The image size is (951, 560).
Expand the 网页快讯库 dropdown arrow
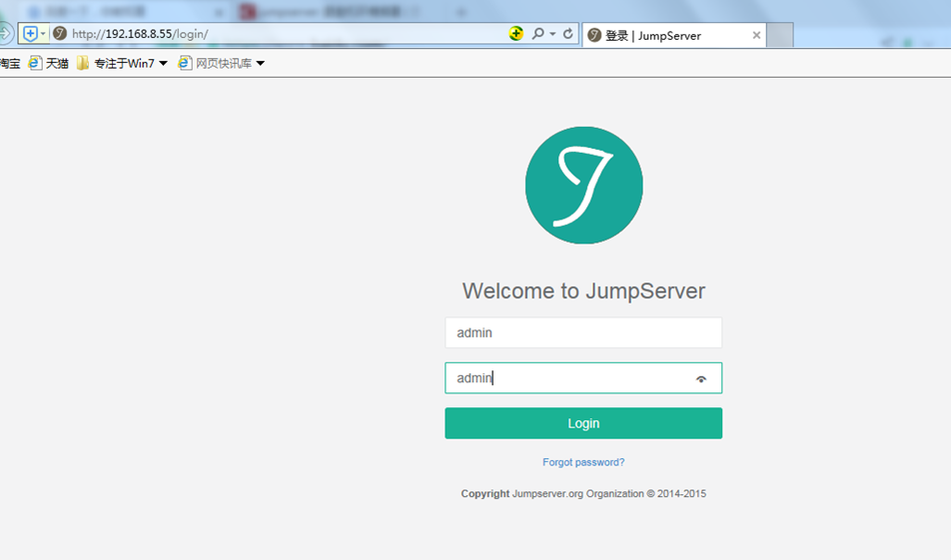(x=260, y=64)
